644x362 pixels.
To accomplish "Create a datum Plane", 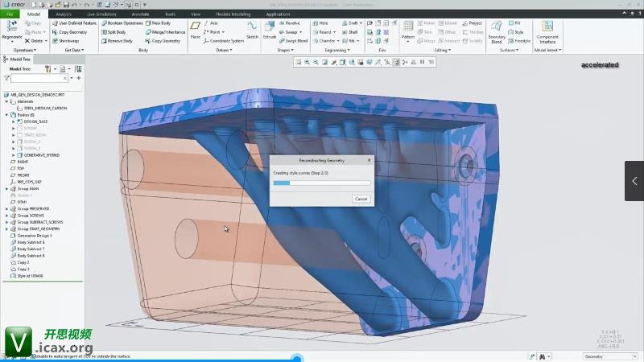I will 195,29.
